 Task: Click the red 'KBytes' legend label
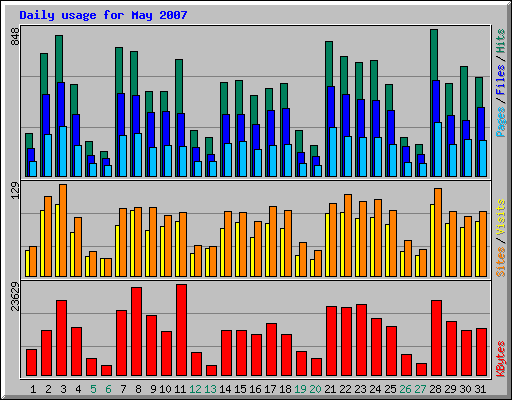tap(500, 359)
